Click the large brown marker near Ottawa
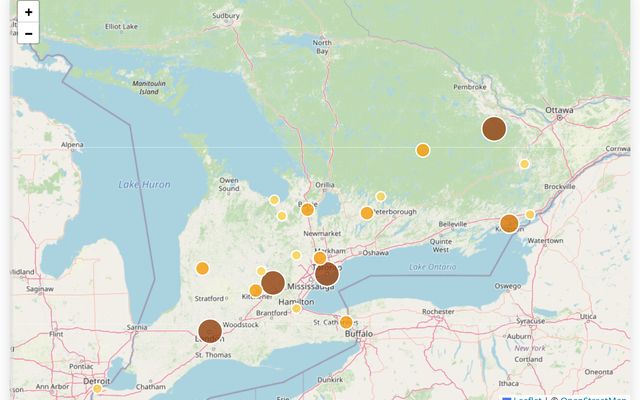The height and width of the screenshot is (400, 640). (494, 128)
